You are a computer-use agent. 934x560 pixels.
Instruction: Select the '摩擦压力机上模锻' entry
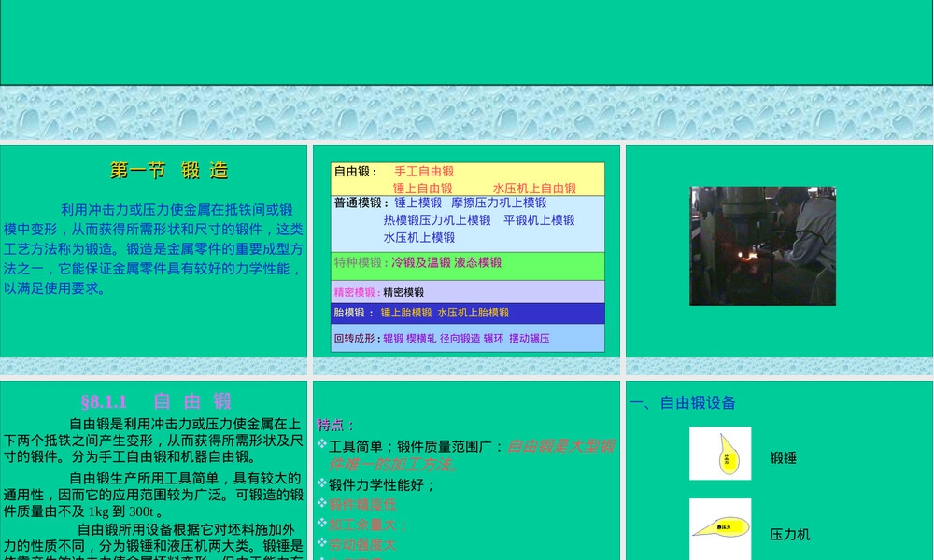499,203
